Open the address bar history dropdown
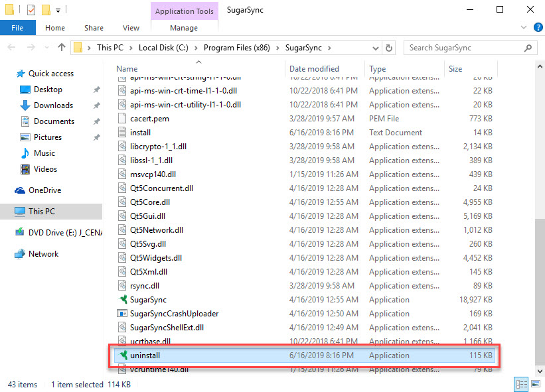 pos(375,48)
